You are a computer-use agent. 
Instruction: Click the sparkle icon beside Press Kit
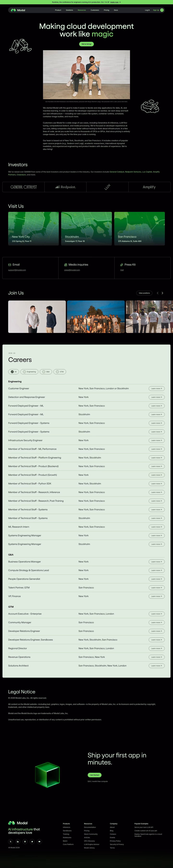pos(122,265)
